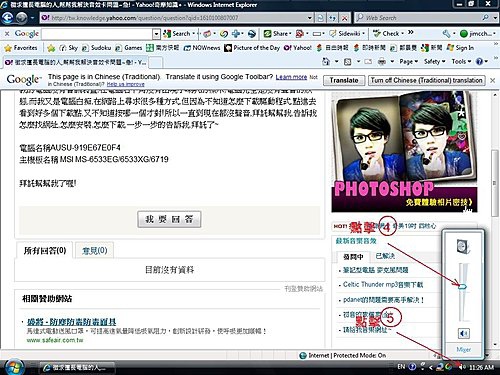
Task: Click the Sidewiki toolbar button
Action: (x=346, y=33)
